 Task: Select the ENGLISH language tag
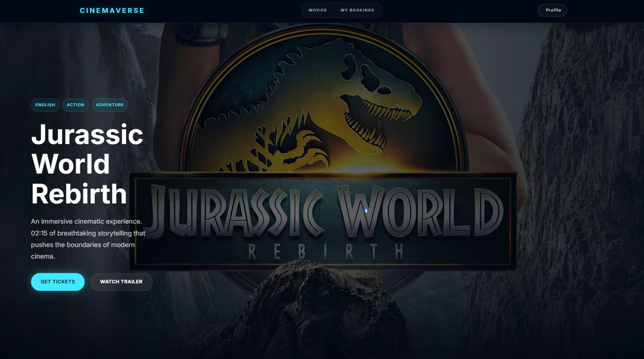pos(45,105)
